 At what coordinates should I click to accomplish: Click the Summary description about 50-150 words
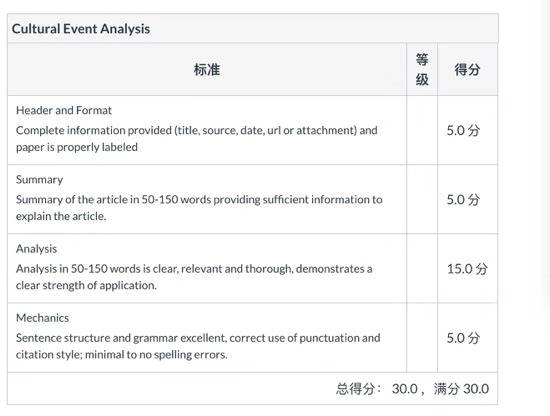pyautogui.click(x=199, y=208)
